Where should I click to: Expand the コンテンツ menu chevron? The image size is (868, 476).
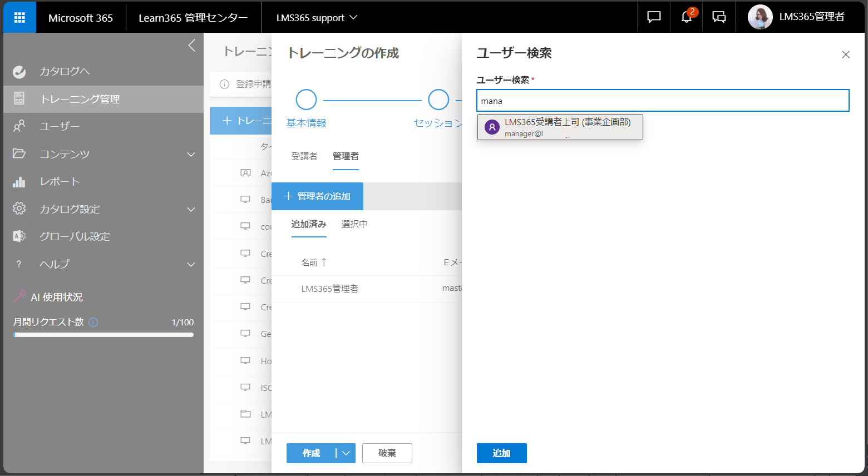[191, 154]
